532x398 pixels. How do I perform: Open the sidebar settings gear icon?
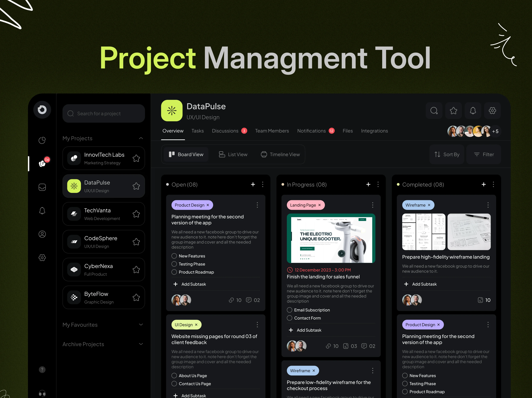pyautogui.click(x=42, y=257)
